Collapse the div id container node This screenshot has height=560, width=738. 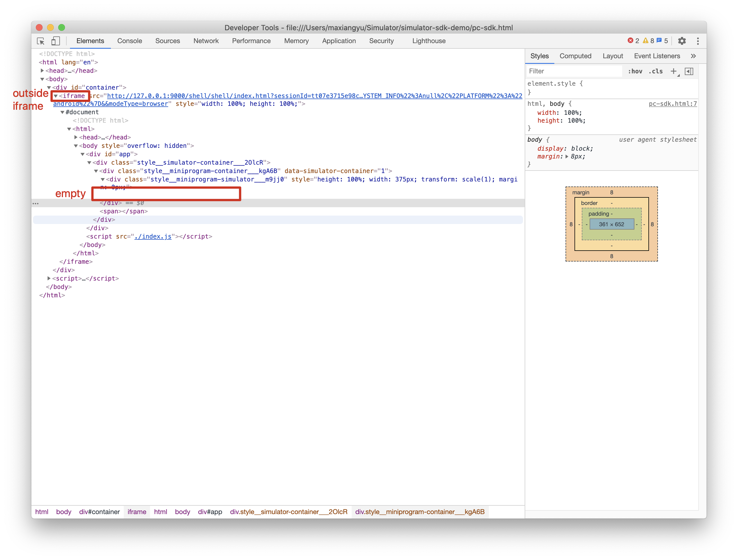pos(49,87)
